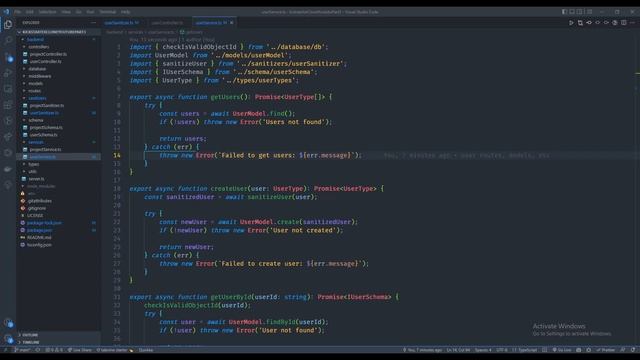The image size is (640, 360).
Task: Open the Help menu
Action: point(125,12)
